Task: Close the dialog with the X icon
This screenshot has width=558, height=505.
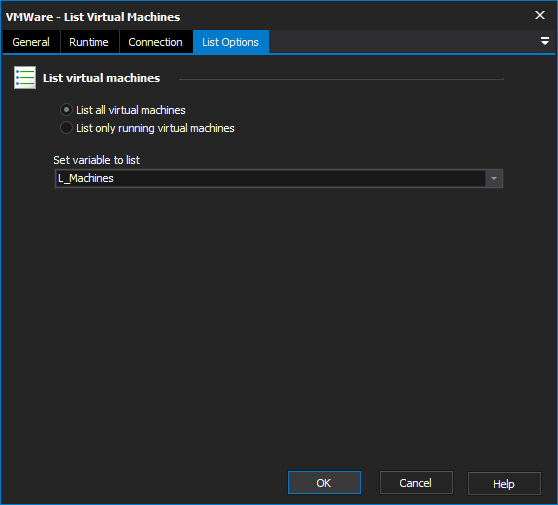Action: click(x=540, y=15)
